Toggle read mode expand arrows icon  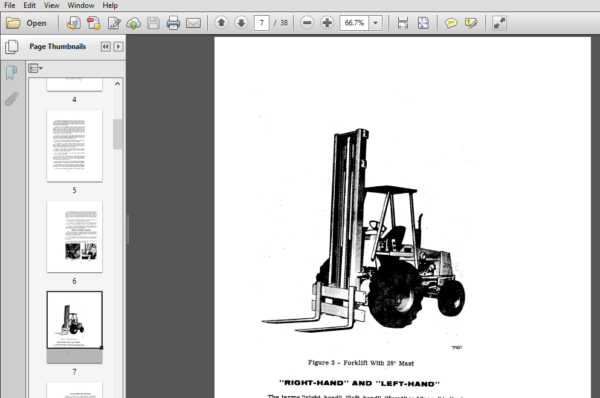499,23
